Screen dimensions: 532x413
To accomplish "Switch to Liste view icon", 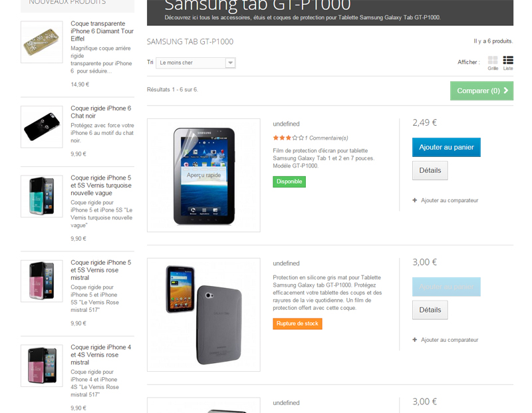I will click(508, 61).
